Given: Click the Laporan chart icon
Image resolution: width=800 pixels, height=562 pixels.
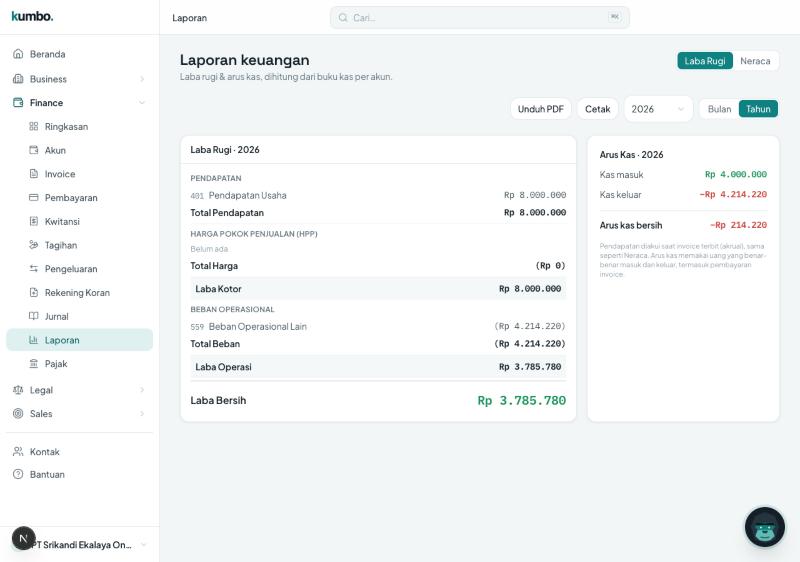Looking at the screenshot, I should coord(34,340).
